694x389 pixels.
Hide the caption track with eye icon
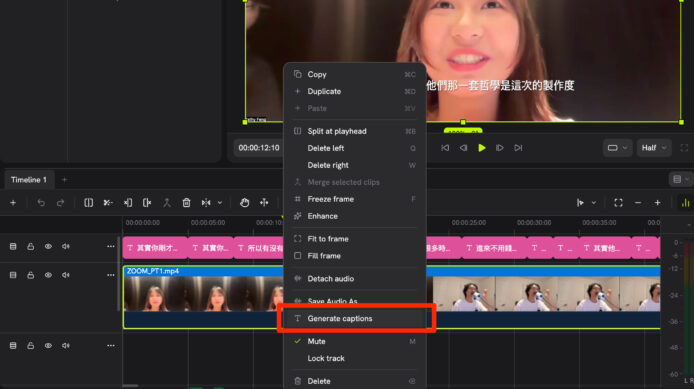(48, 246)
